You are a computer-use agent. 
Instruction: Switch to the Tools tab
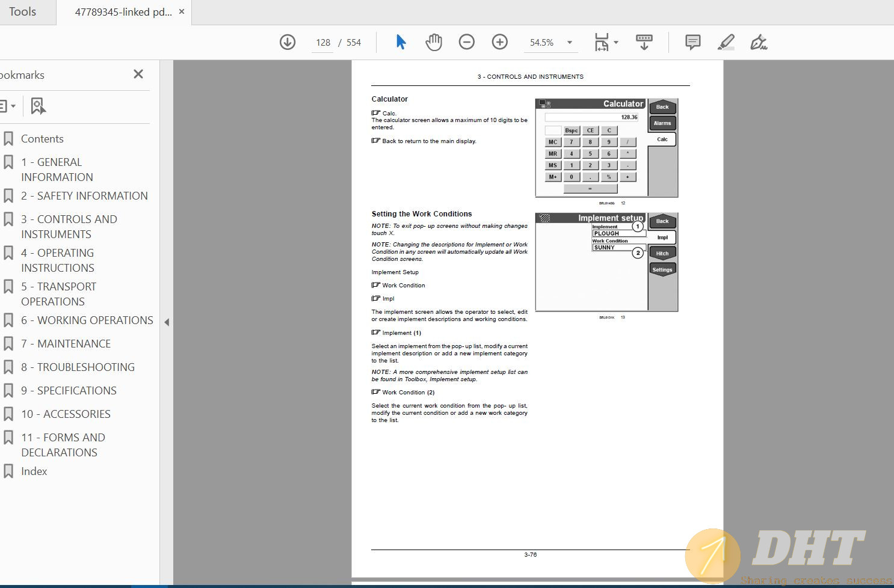pos(23,12)
